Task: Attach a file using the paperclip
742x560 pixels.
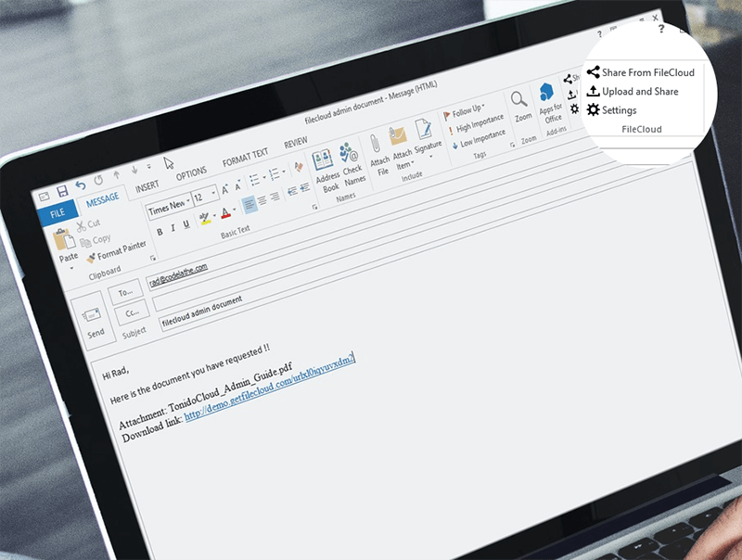Action: (378, 154)
